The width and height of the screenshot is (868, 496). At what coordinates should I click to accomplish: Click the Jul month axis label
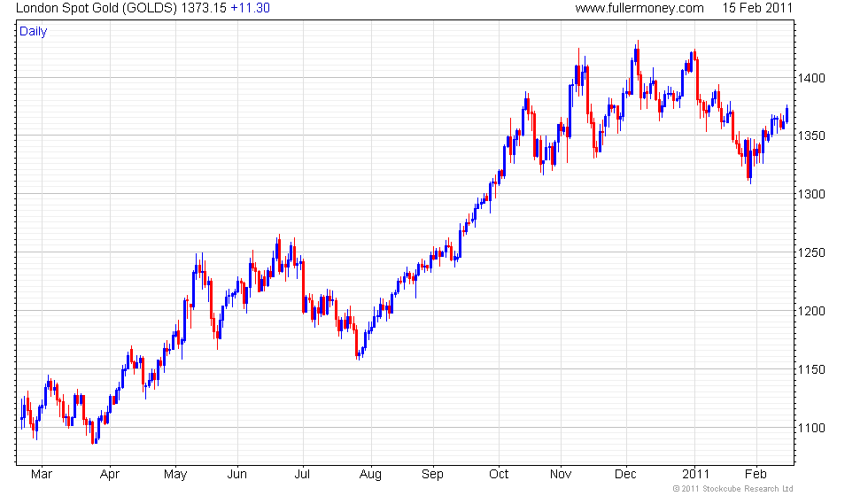tap(302, 475)
